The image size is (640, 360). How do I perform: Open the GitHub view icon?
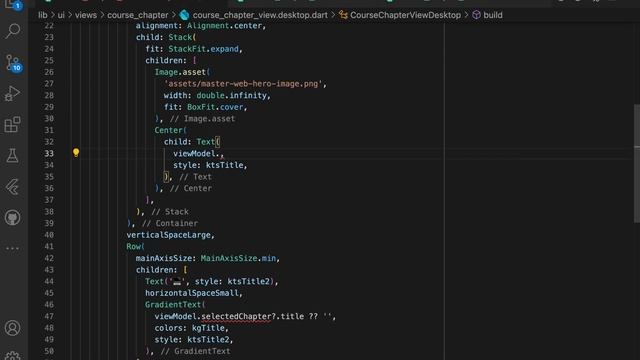tap(13, 218)
